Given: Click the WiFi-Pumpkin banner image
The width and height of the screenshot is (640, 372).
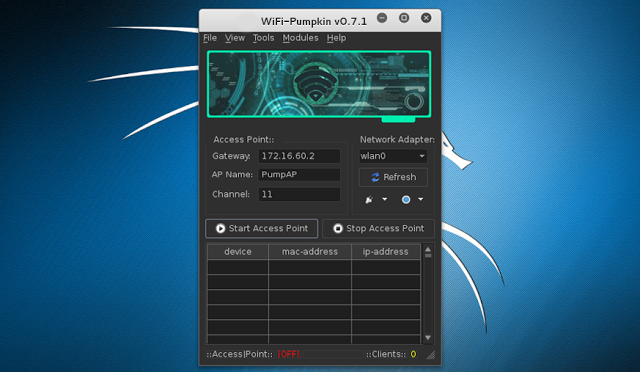Looking at the screenshot, I should (x=319, y=84).
